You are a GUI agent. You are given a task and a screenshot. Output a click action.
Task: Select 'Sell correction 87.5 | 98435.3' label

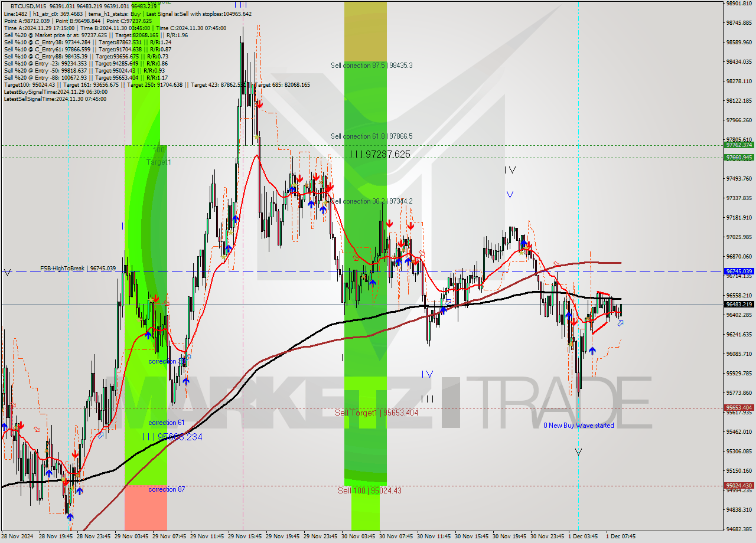[x=372, y=66]
